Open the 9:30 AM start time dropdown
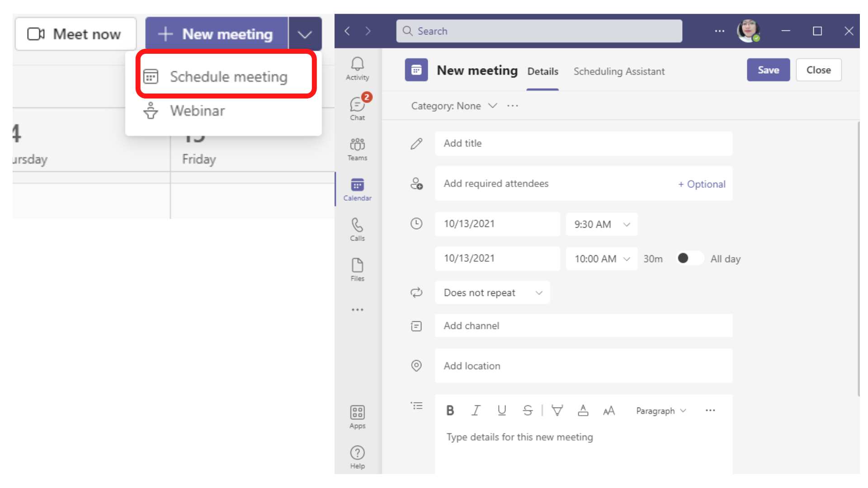The image size is (868, 488). pos(601,225)
